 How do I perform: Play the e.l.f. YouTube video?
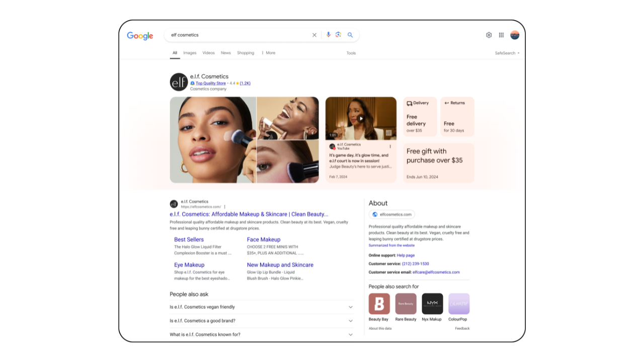(361, 119)
